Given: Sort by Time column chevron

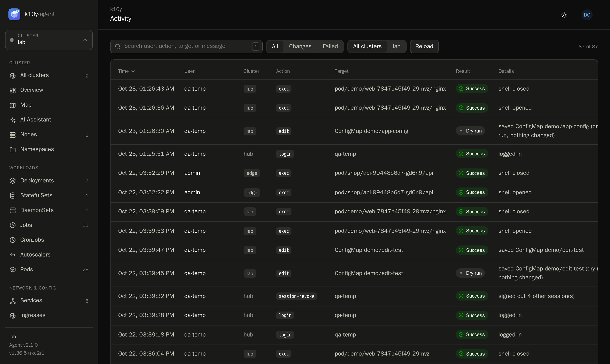Looking at the screenshot, I should click(x=133, y=71).
